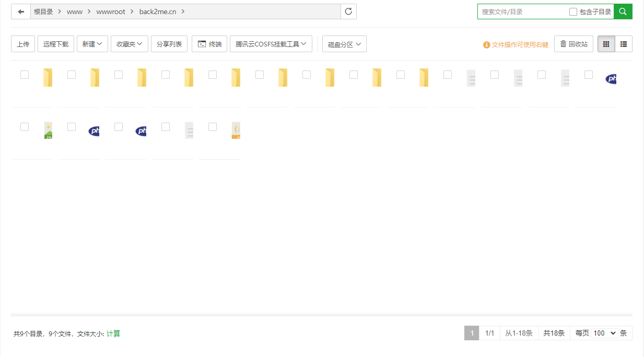Screen dimensions: 644x357
Task: Navigate to 根目录 in the breadcrumb
Action: (43, 11)
